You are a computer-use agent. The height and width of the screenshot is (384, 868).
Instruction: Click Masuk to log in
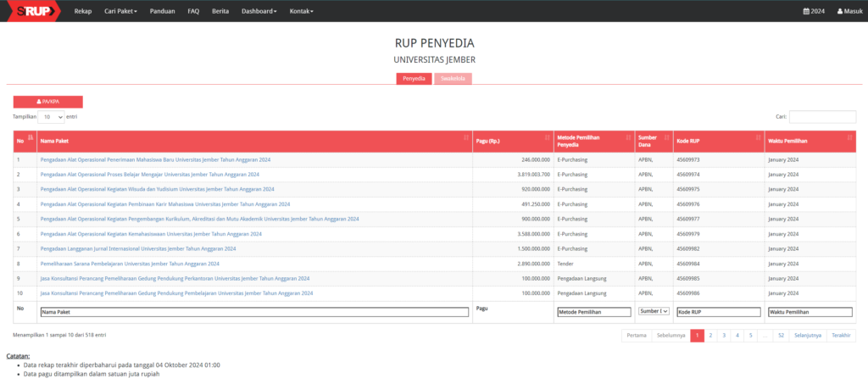coord(849,11)
